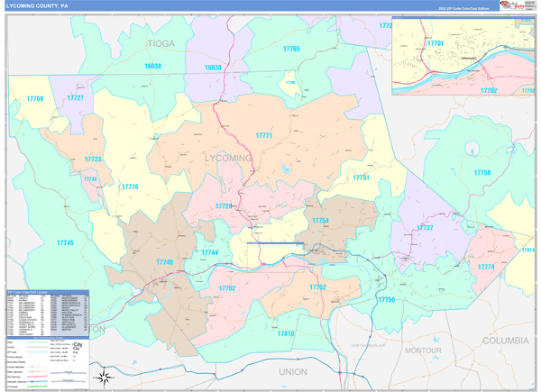Viewport: 541px width, 392px height.
Task: Select the 17745 ZIP code label
Action: [65, 243]
